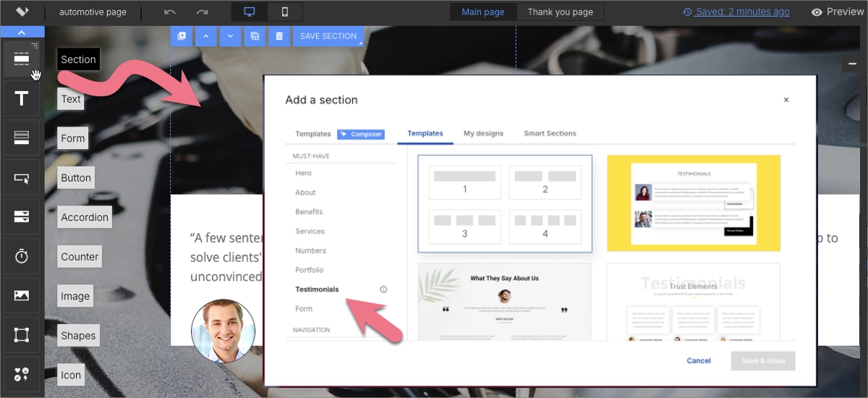Select the 4-column layout
This screenshot has width=868, height=398.
[x=545, y=226]
